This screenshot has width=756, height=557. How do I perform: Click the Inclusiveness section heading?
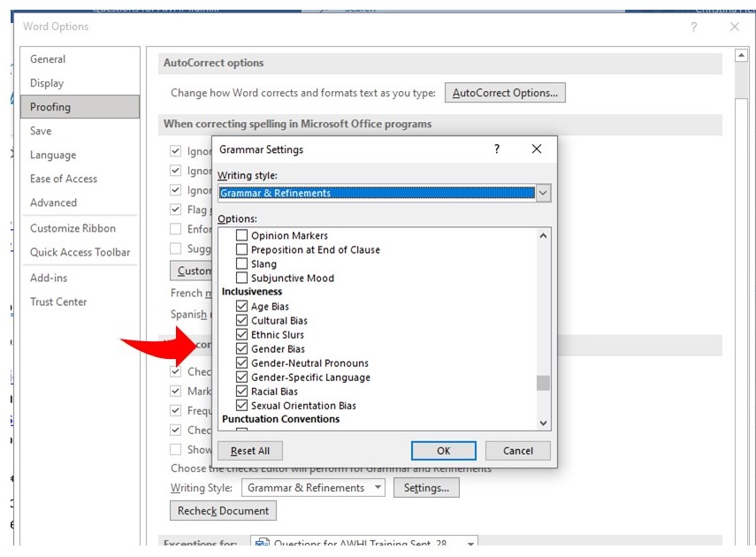tap(252, 291)
